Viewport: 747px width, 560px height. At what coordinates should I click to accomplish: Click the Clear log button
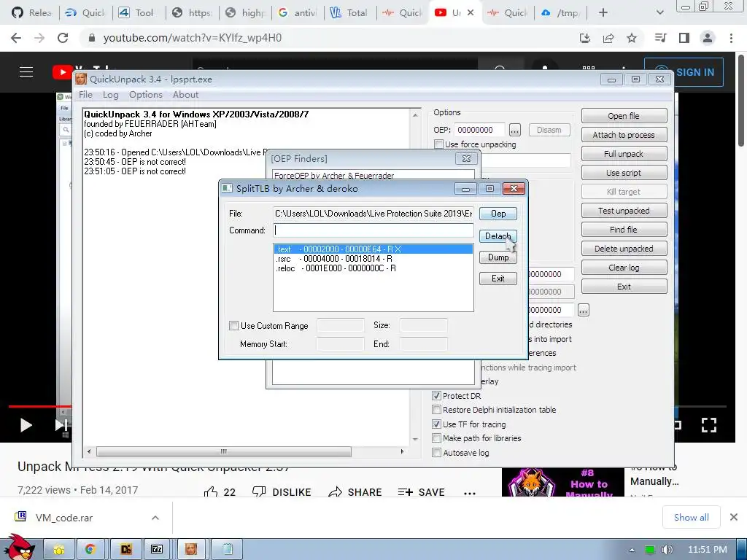624,268
